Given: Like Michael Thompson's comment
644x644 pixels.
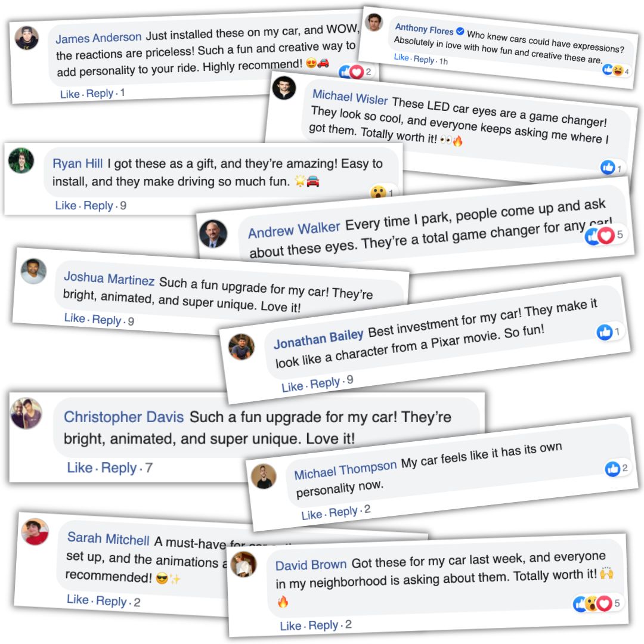Looking at the screenshot, I should (311, 515).
